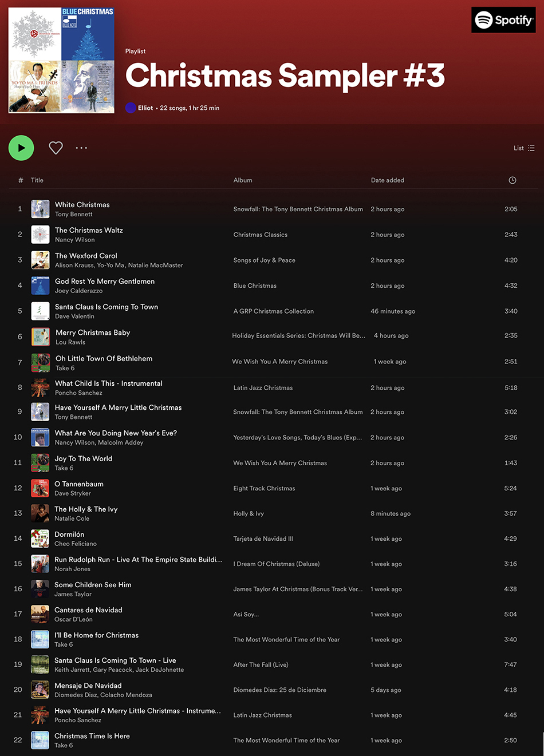Open the playlist cover collage image

61,60
